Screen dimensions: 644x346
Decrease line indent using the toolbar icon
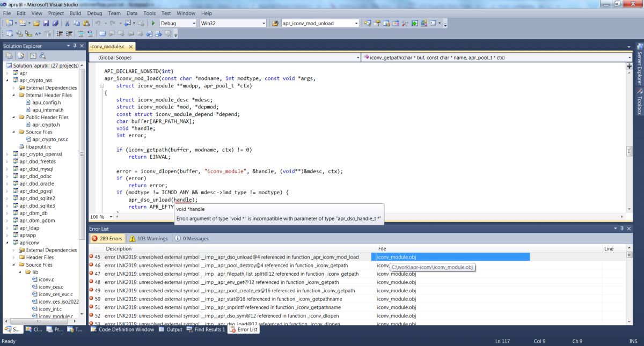point(60,34)
